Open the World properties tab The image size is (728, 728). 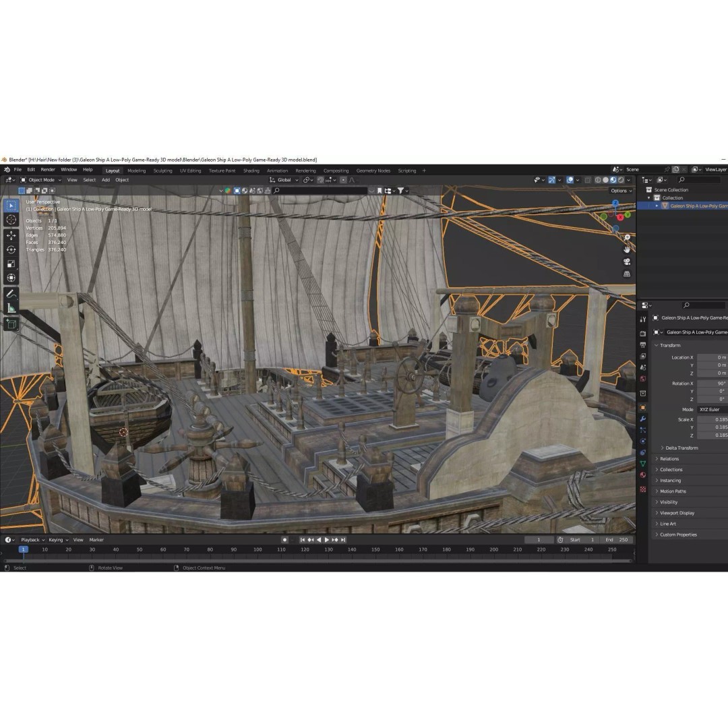pos(643,379)
